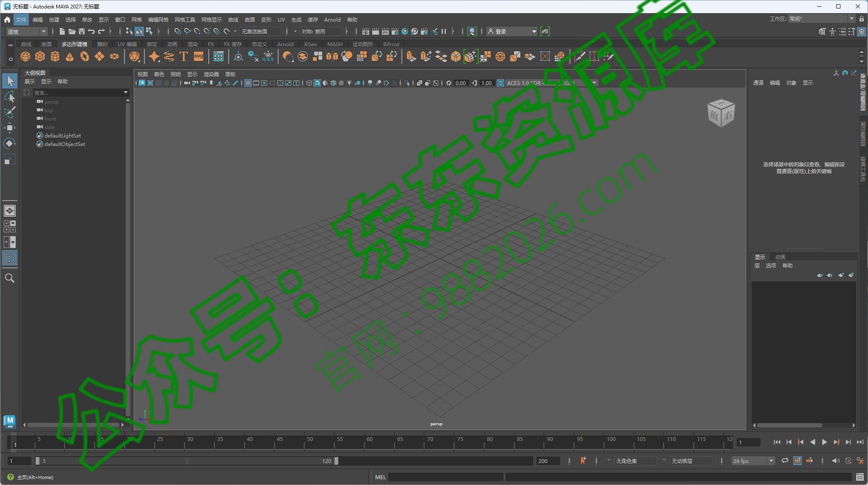
Task: Activate the Scale tool in the toolbox
Action: coord(10,159)
